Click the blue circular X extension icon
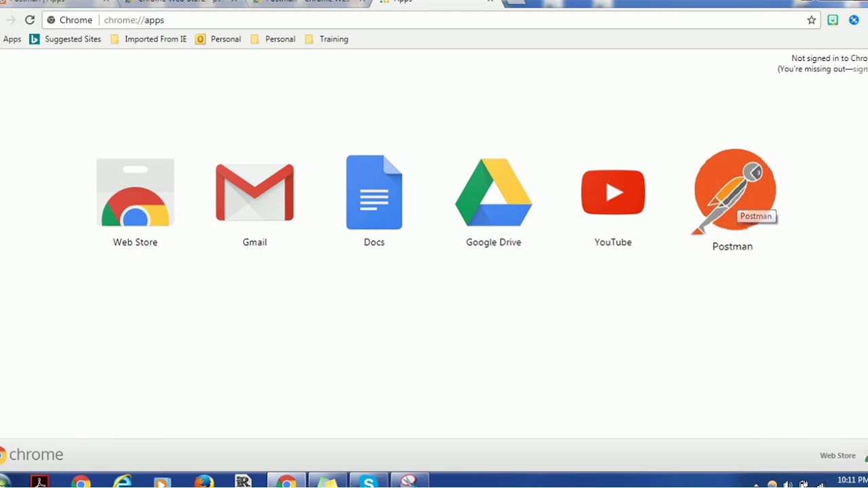The width and height of the screenshot is (868, 488). click(854, 20)
